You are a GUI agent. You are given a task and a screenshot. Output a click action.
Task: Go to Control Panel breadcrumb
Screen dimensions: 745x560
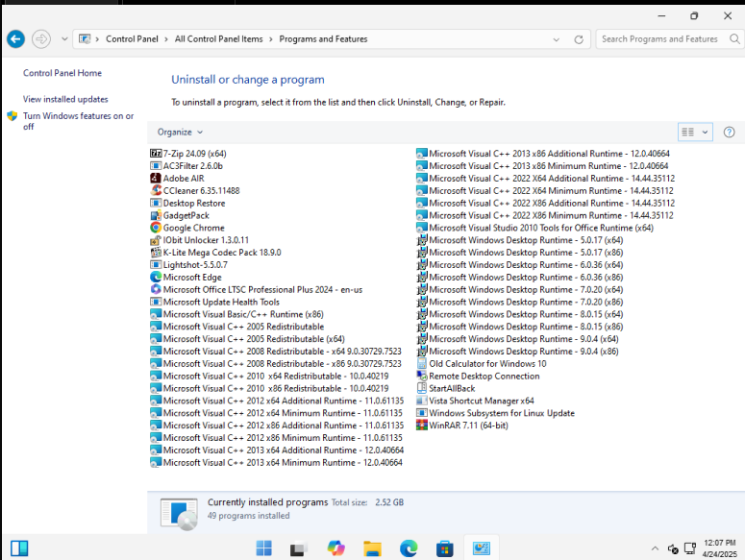click(132, 39)
